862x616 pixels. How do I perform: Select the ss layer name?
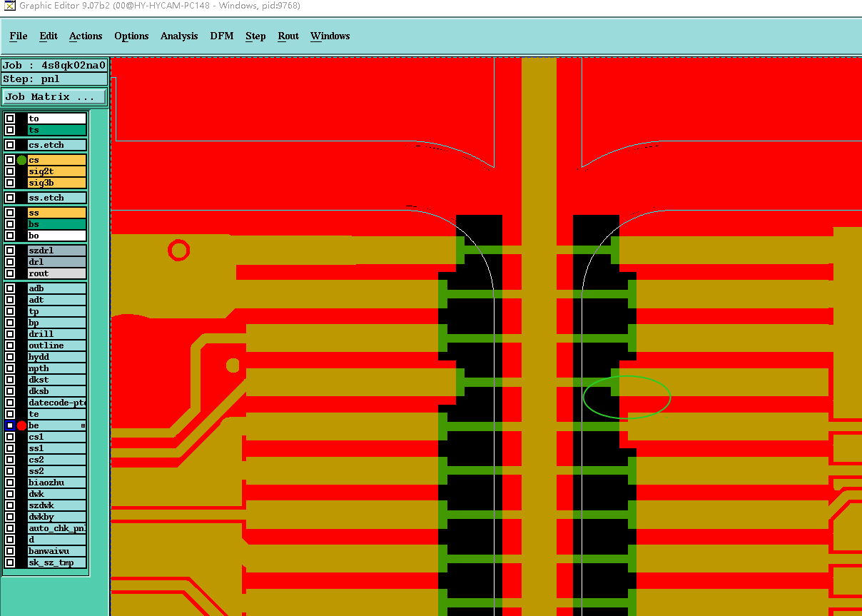coord(56,213)
